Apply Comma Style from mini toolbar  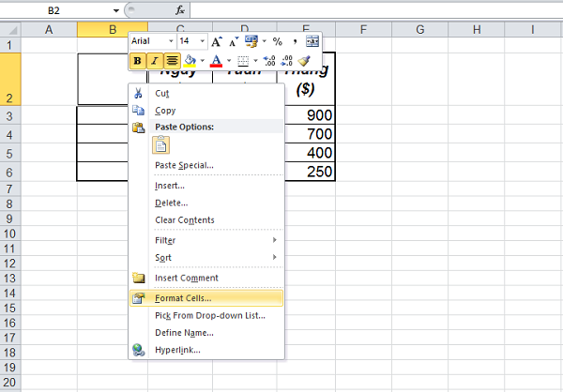[295, 41]
